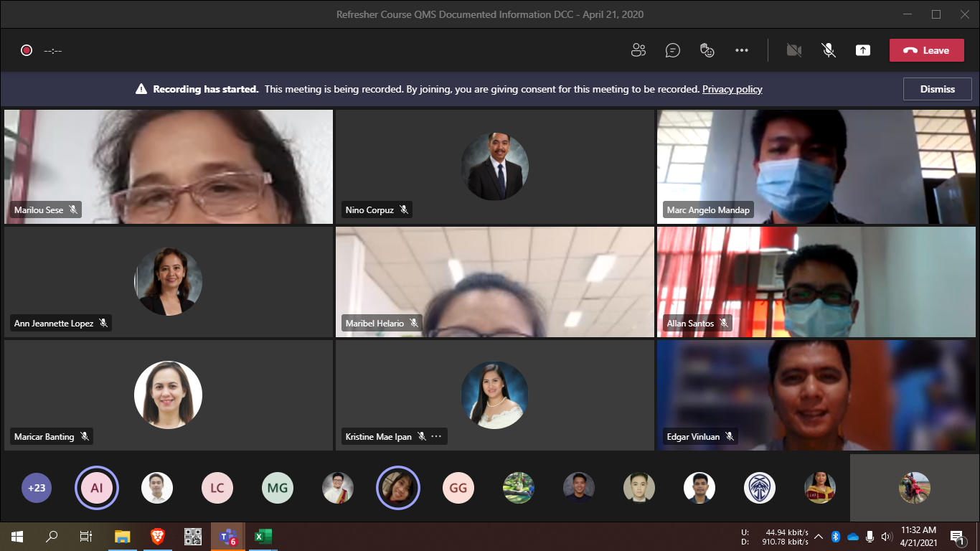Select Edgar Vinluan video tile
The image size is (980, 551).
point(816,395)
